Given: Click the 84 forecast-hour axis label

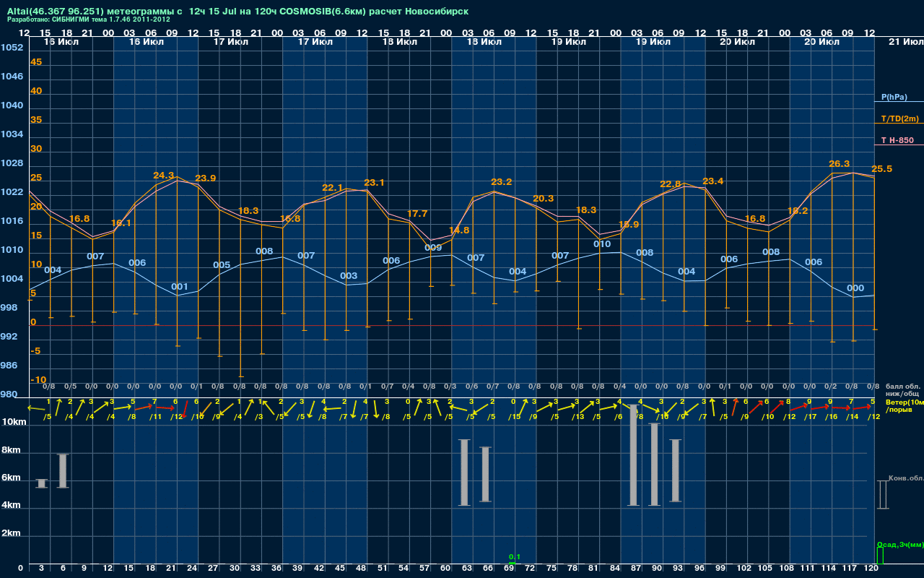Looking at the screenshot, I should [616, 569].
